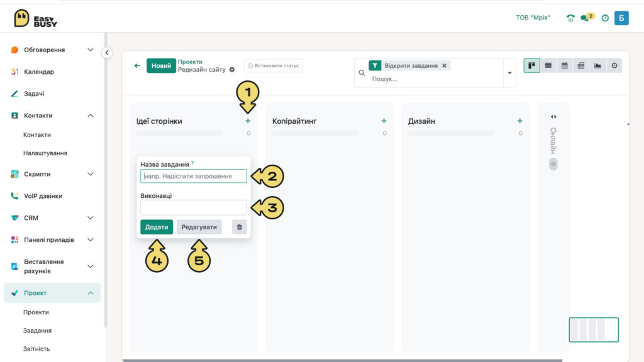Open the EasyBusy logo home link
The image size is (644, 362).
point(35,18)
